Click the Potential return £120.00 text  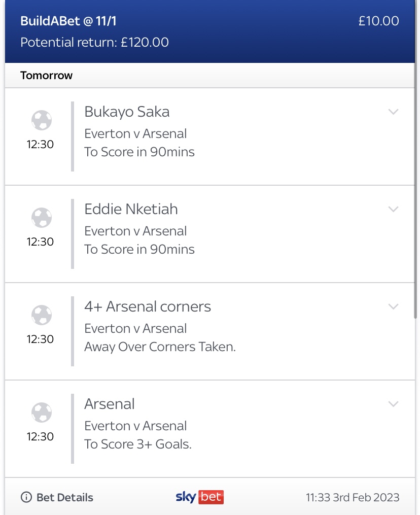[94, 43]
